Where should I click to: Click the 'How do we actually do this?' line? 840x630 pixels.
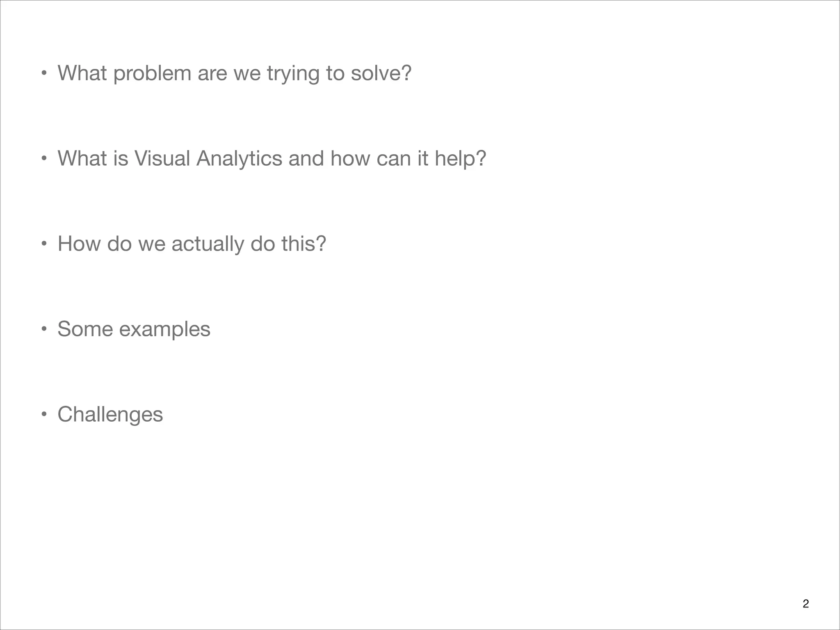point(192,244)
